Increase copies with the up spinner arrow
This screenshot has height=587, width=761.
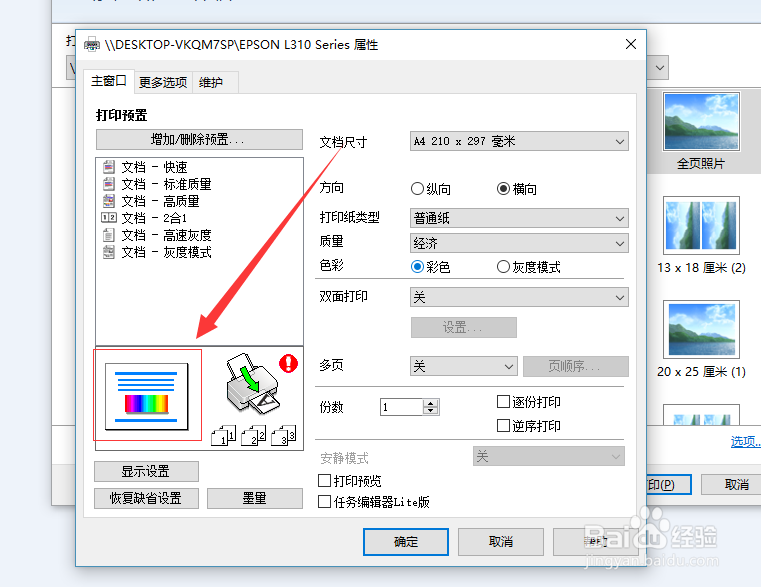[x=430, y=403]
